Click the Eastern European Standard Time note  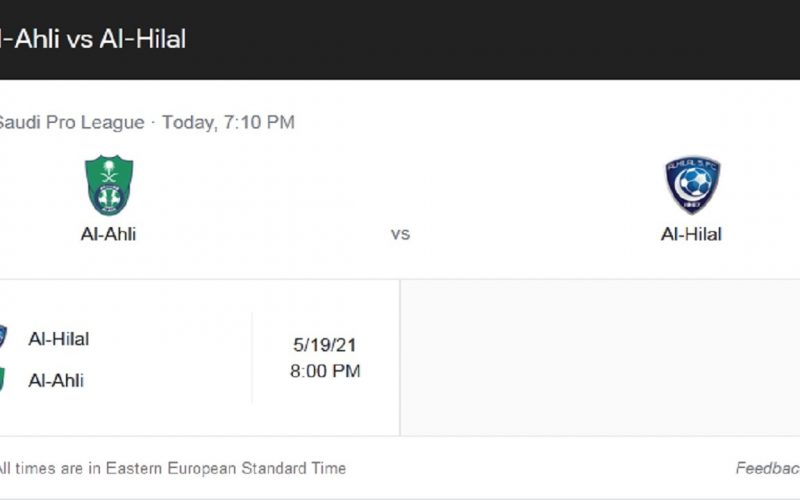tap(173, 468)
